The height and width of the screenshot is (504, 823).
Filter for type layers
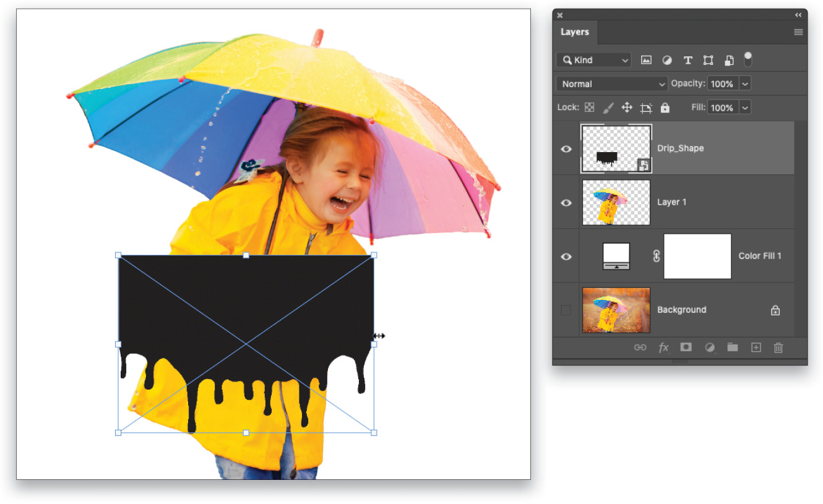tap(687, 60)
